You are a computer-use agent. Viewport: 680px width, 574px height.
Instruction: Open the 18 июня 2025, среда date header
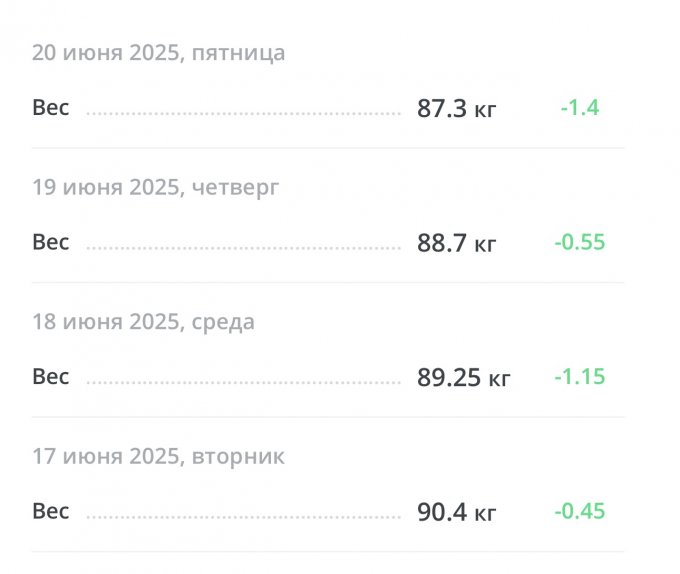(143, 322)
